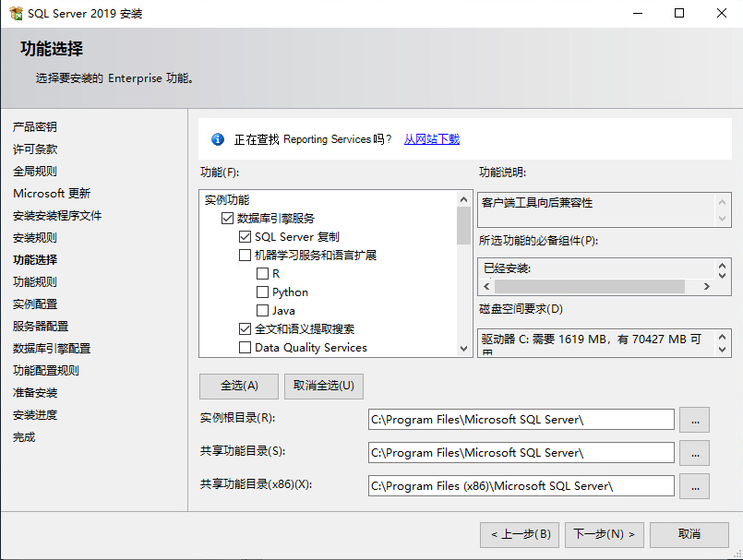The image size is (743, 560).
Task: Select 准备安装 step in sidebar
Action: pyautogui.click(x=35, y=393)
